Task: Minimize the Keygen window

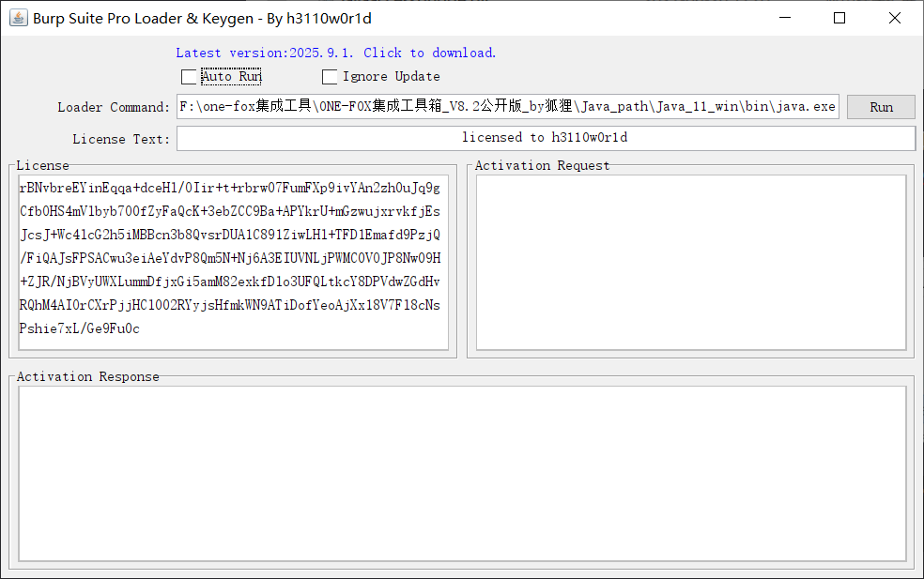Action: click(785, 18)
